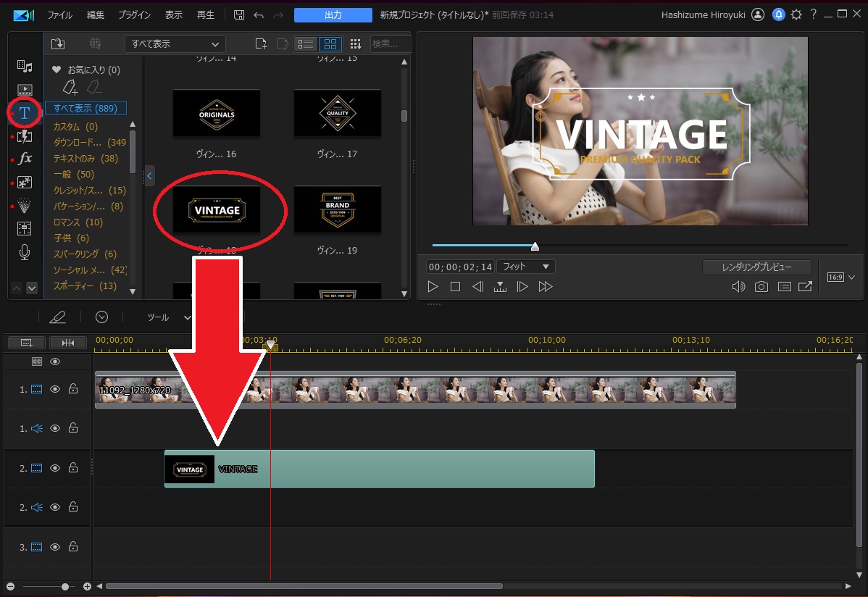Open the プラグイン menu

pyautogui.click(x=134, y=14)
